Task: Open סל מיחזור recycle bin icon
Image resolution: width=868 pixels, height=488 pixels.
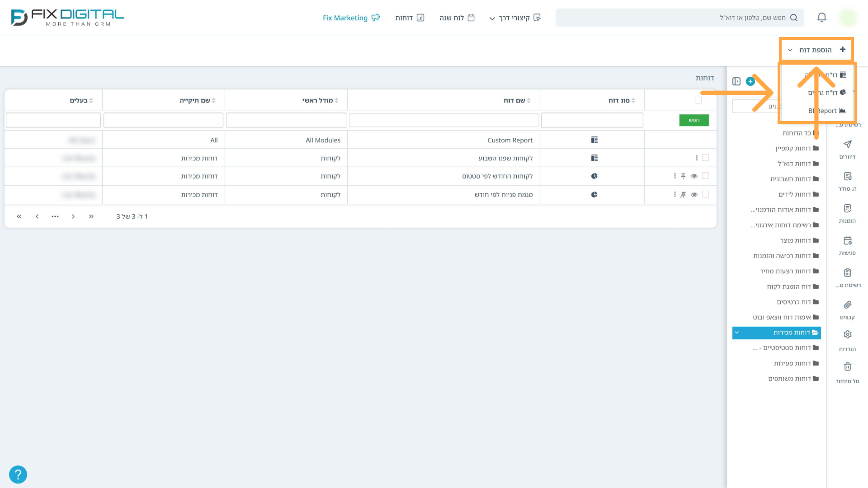Action: click(848, 366)
